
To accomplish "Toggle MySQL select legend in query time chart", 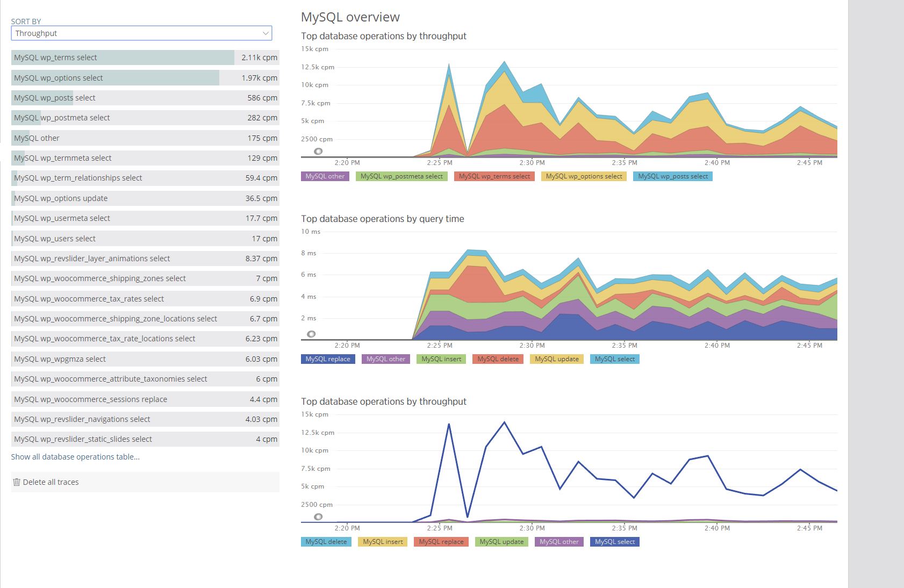I will click(615, 359).
